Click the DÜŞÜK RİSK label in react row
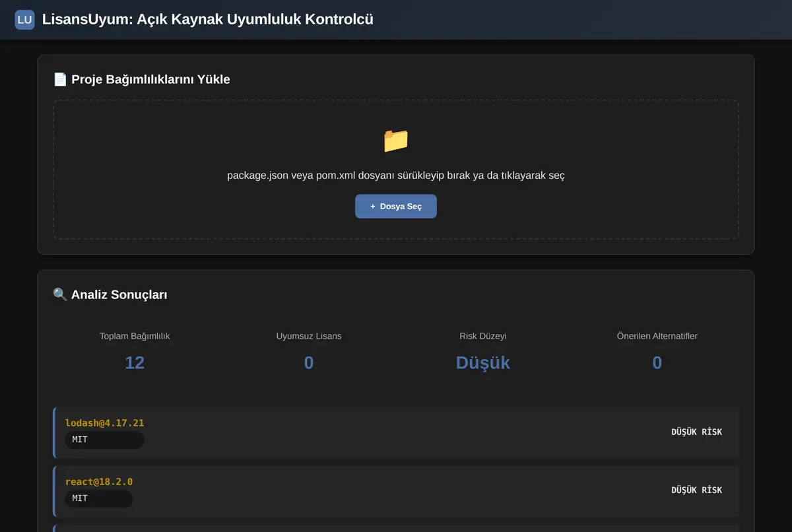The height and width of the screenshot is (532, 792). pyautogui.click(x=697, y=490)
